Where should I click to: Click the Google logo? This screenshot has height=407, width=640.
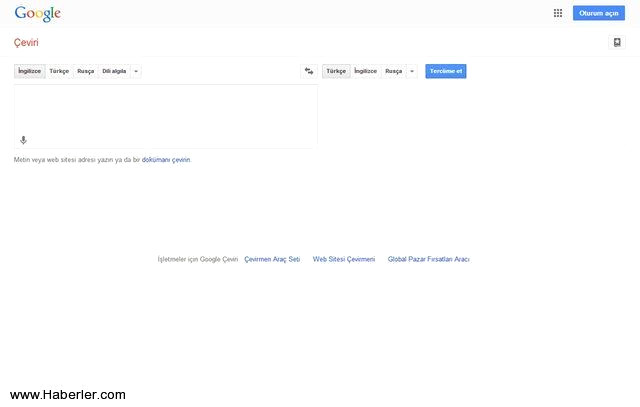tap(38, 14)
